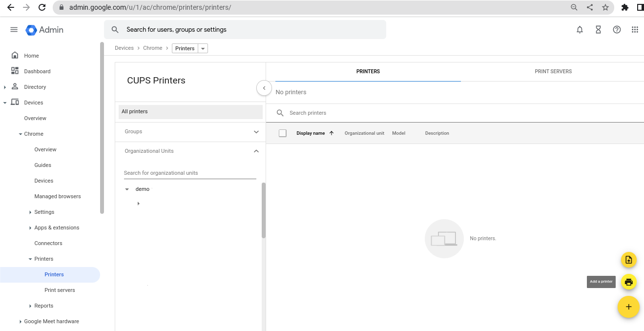
Task: Open the tasks hourglass icon
Action: [x=598, y=30]
